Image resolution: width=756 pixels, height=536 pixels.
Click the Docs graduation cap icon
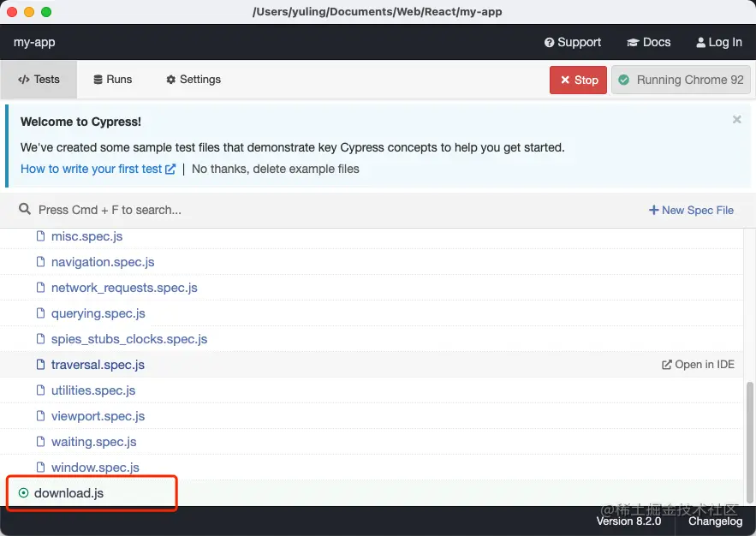(633, 43)
